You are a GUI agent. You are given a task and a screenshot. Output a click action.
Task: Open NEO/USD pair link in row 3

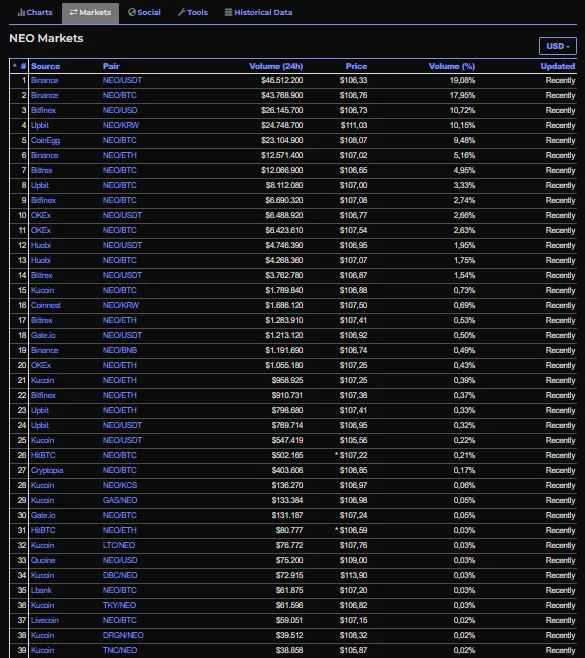[x=120, y=110]
